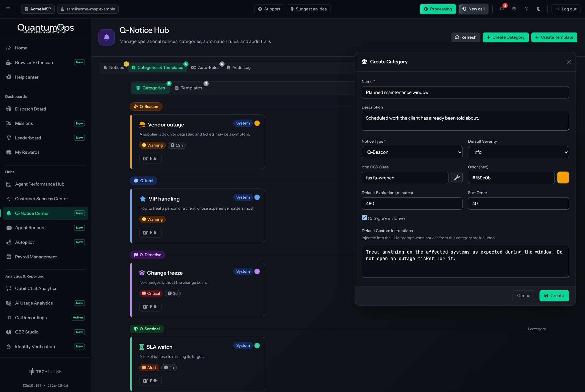Click the Default Expiration minutes field
This screenshot has height=392, width=585.
click(412, 204)
